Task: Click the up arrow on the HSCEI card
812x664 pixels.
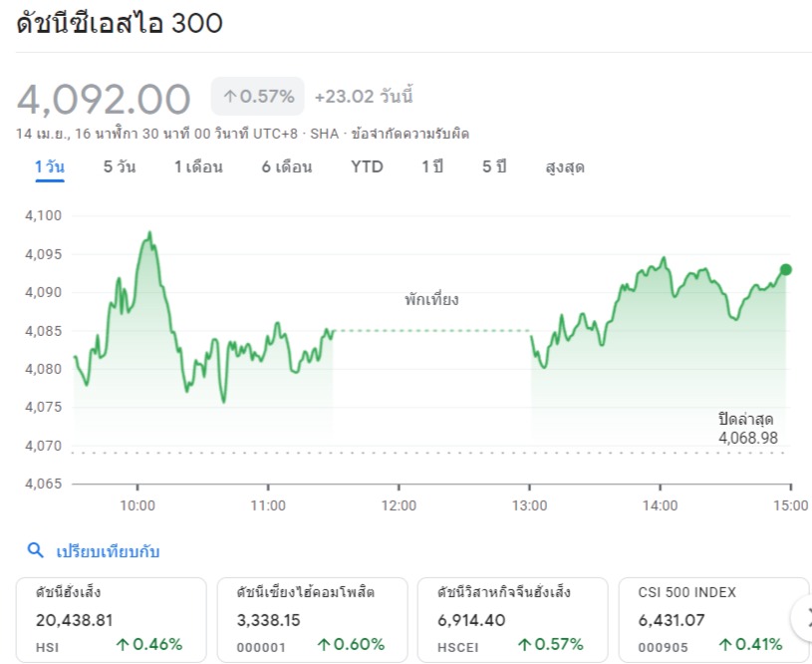Action: point(524,644)
